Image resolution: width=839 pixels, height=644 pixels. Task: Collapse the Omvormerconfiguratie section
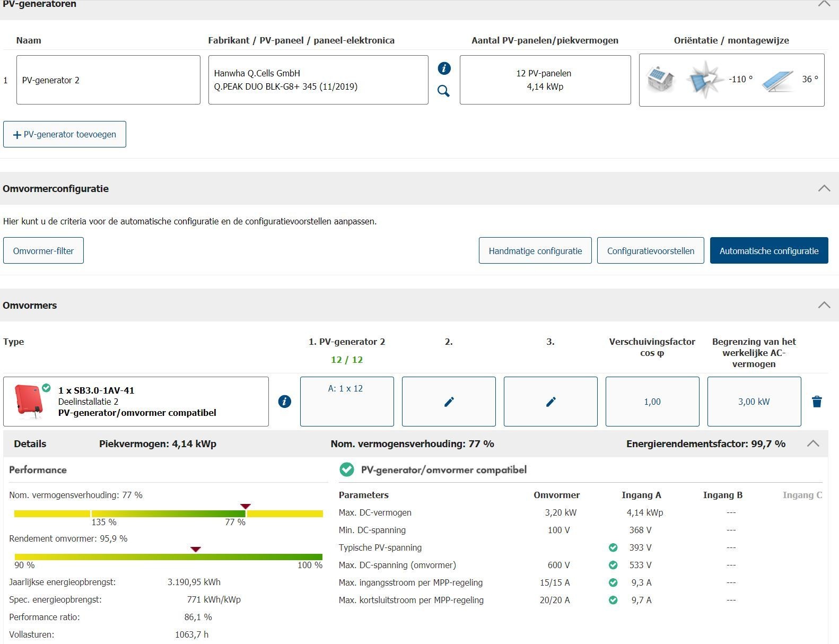tap(824, 188)
